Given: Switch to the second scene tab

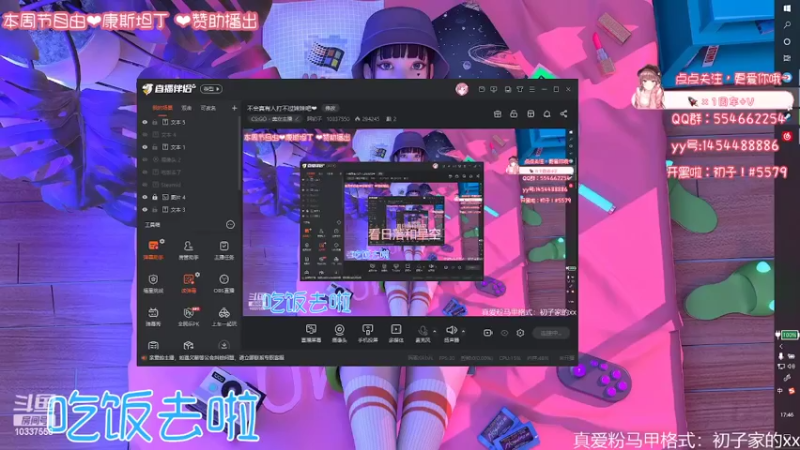Looking at the screenshot, I should tap(187, 108).
